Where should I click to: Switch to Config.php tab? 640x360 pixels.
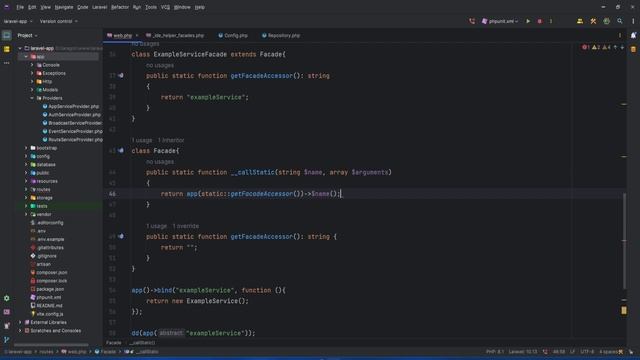click(x=233, y=36)
